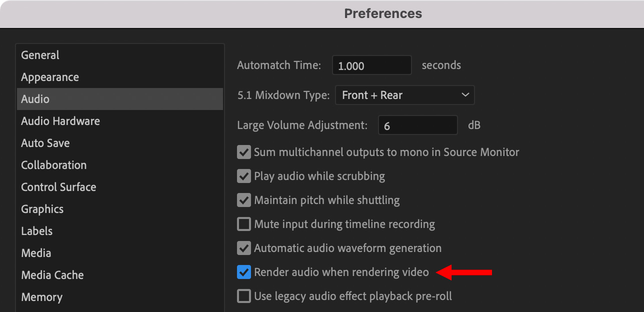Uncheck Render audio when rendering video
The height and width of the screenshot is (312, 644).
coord(244,272)
